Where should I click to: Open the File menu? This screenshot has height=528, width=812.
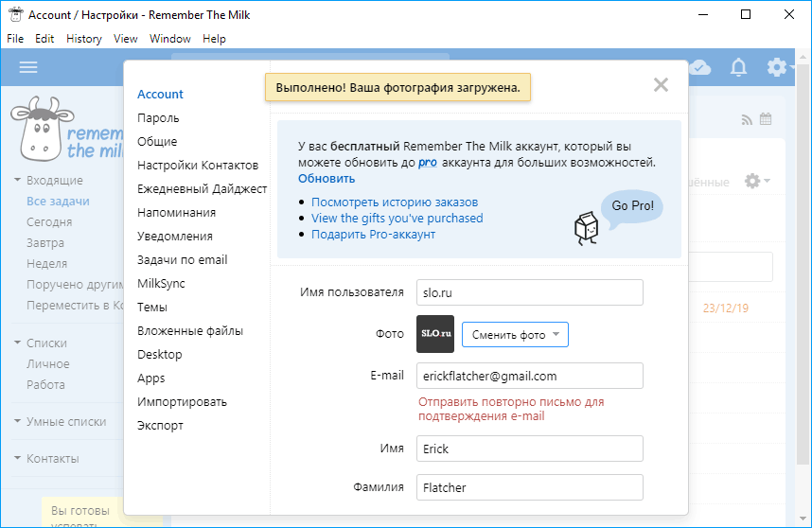pos(15,39)
